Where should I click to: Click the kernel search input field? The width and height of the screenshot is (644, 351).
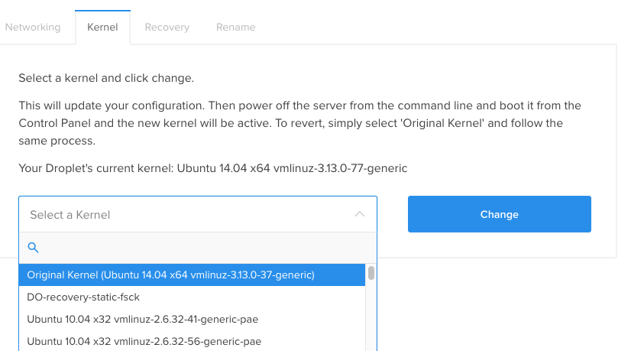pos(198,248)
